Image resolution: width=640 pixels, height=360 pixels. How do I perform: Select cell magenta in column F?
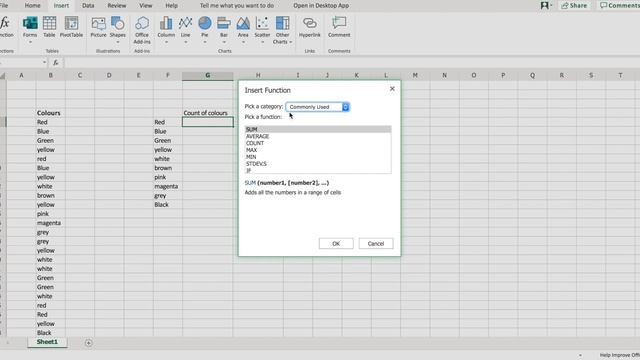pyautogui.click(x=168, y=187)
